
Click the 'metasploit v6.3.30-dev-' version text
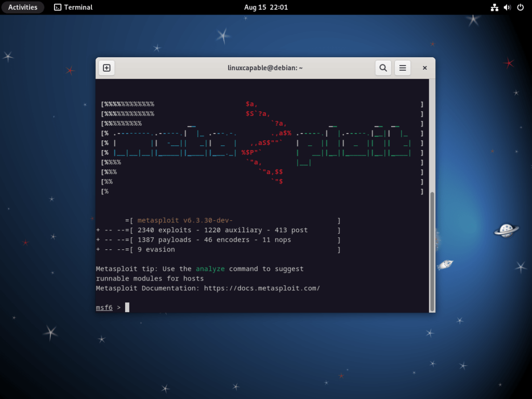click(x=185, y=220)
